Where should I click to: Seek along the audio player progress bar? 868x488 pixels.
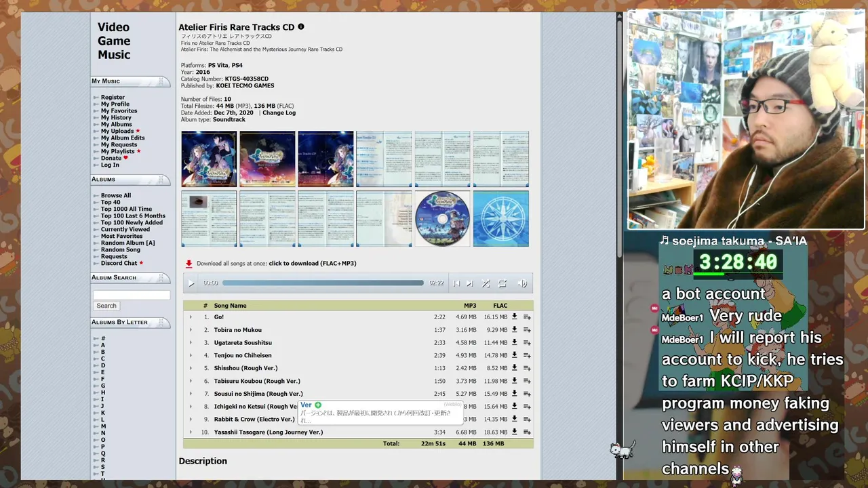[x=323, y=283]
